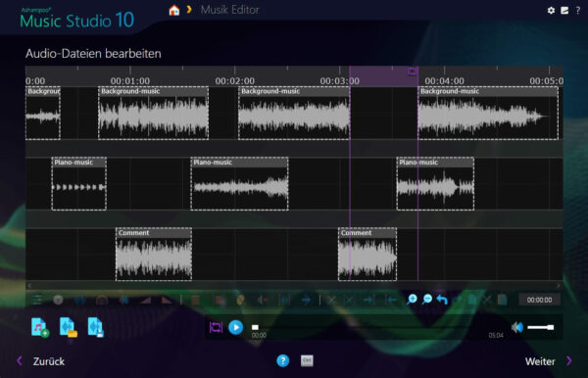Click the right-pointing arrow tool in editing toolbar
The height and width of the screenshot is (378, 588).
(x=306, y=300)
